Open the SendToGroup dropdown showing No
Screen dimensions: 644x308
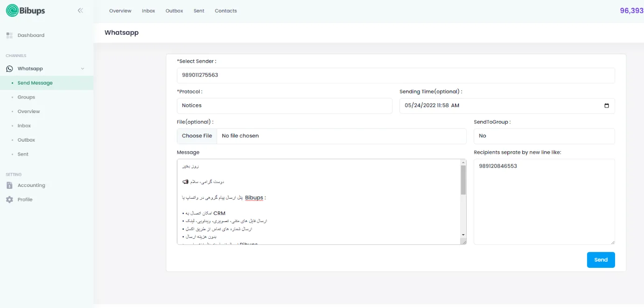[544, 136]
